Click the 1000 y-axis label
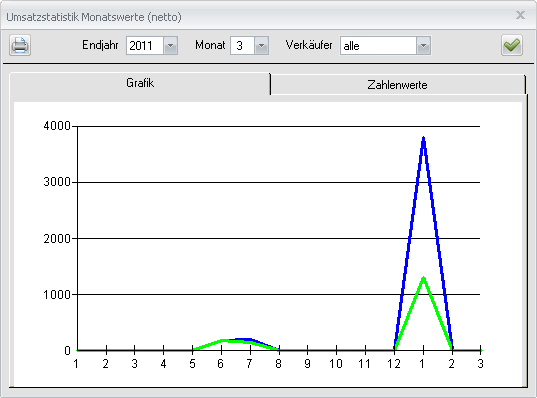 57,295
